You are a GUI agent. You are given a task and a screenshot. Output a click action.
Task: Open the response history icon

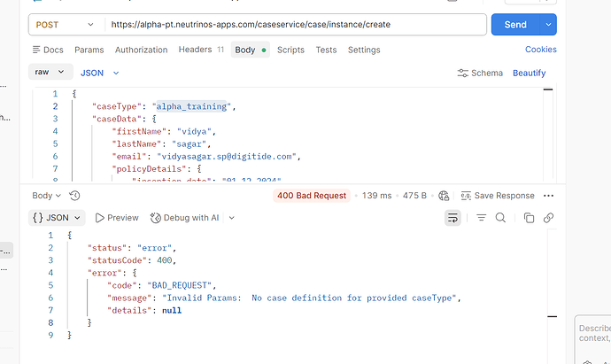pos(74,196)
